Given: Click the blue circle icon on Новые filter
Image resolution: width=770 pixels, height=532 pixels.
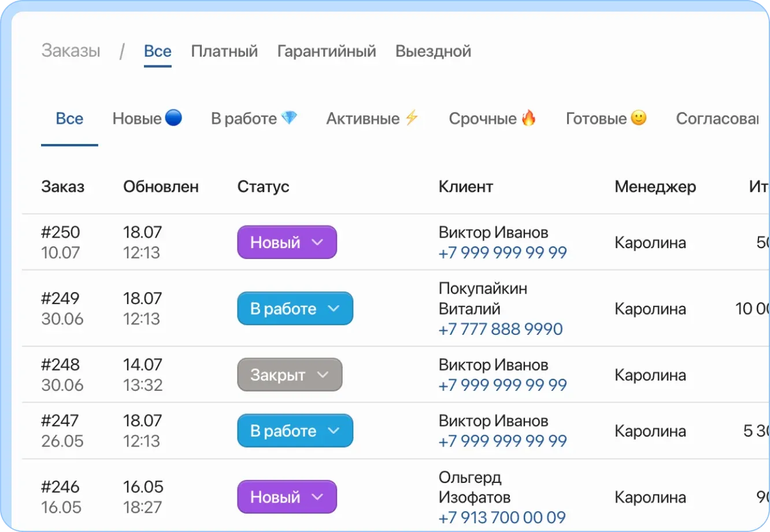Looking at the screenshot, I should pyautogui.click(x=175, y=117).
